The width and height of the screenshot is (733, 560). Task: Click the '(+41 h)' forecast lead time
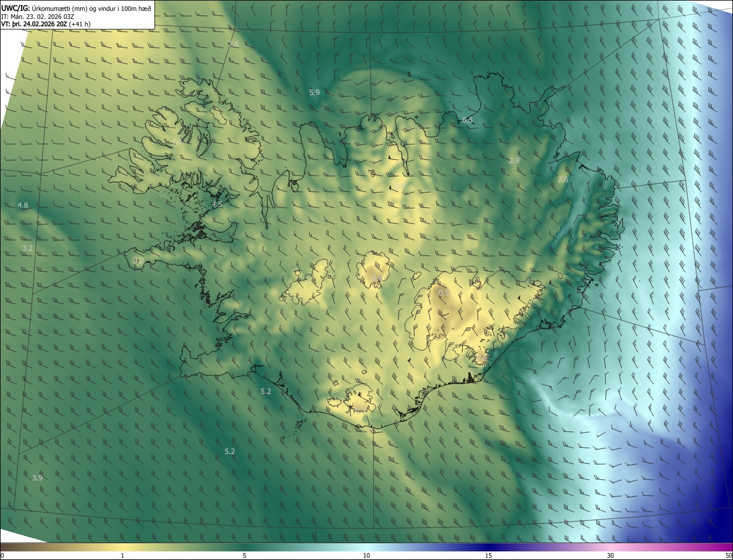[79, 24]
